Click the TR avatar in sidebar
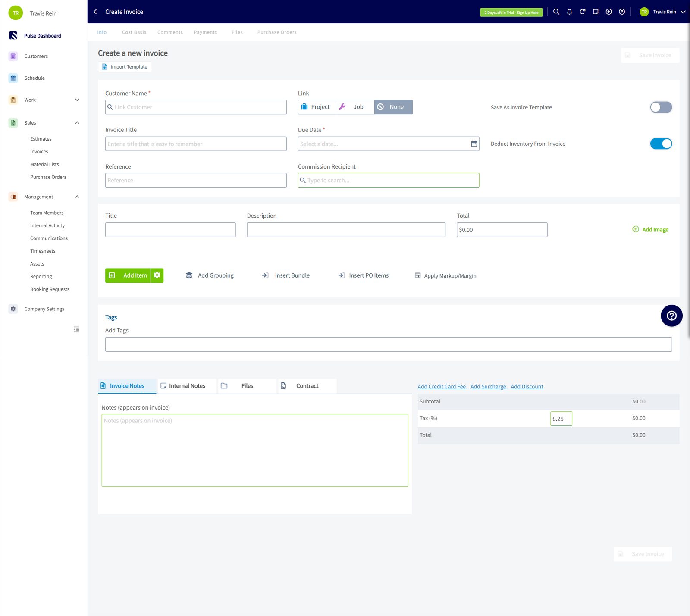 [16, 13]
